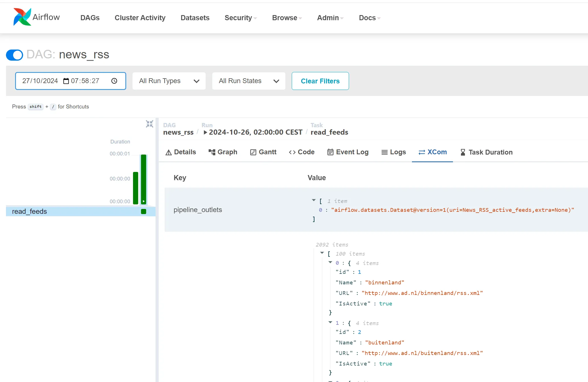Click the Airflow pinwheel logo
This screenshot has width=588, height=382.
[x=22, y=17]
